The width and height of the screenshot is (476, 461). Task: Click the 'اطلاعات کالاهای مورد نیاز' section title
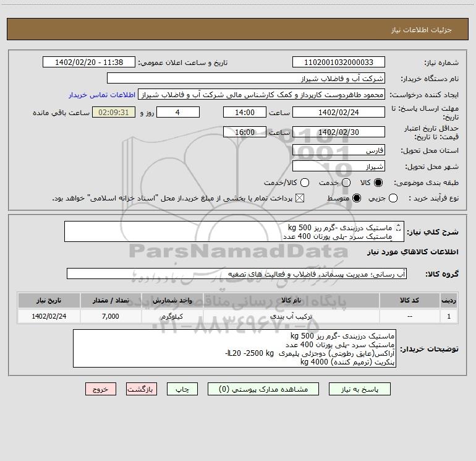point(413,252)
